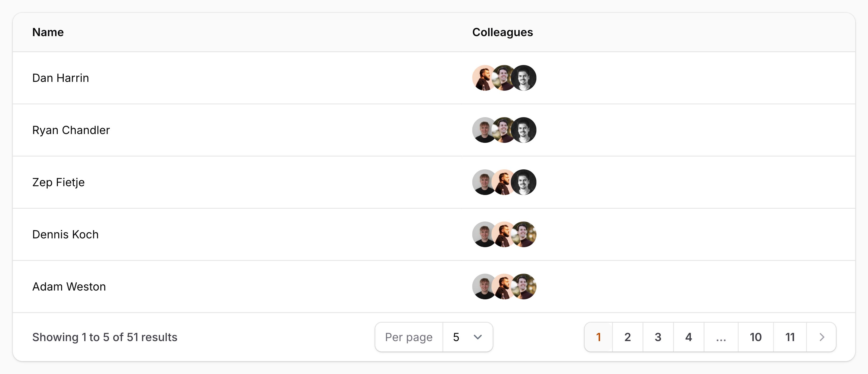Click the Adam Weston row name
The width and height of the screenshot is (868, 374).
pos(69,287)
